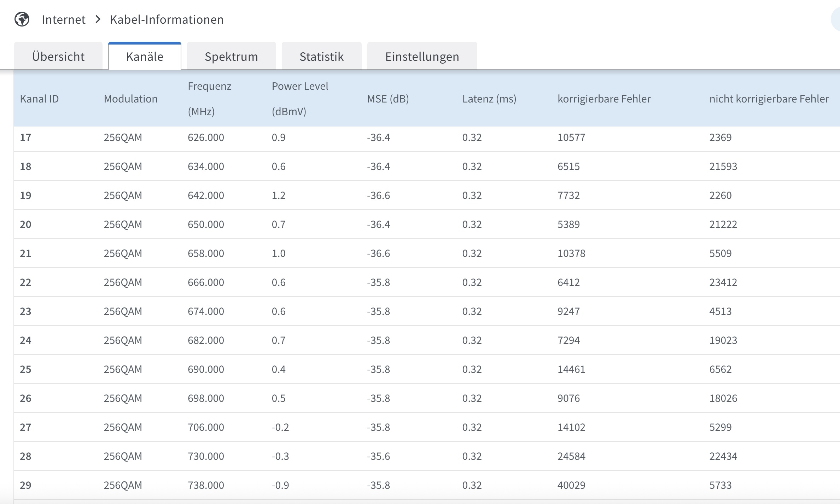Click the breadcrumb chevron arrow
The height and width of the screenshot is (504, 840).
click(x=98, y=19)
